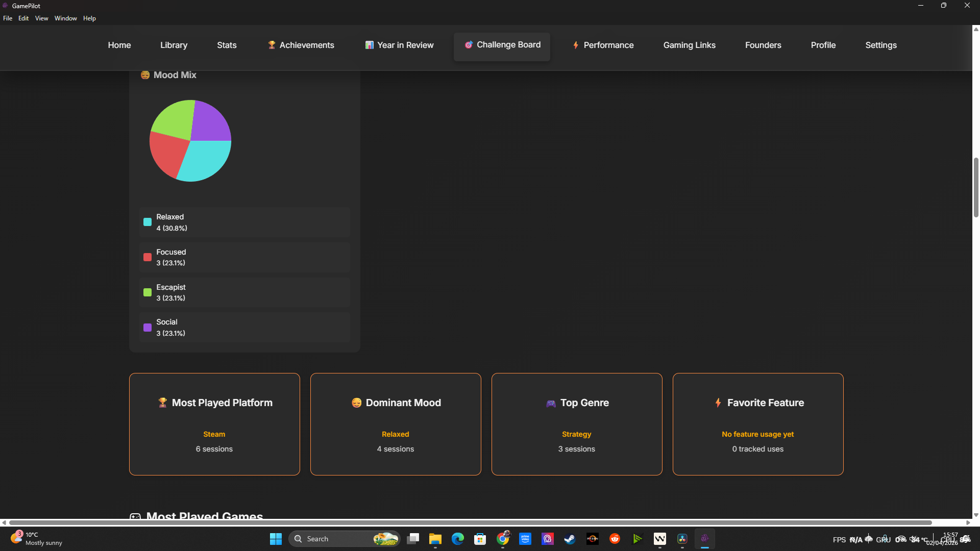The height and width of the screenshot is (551, 980).
Task: Click the Dominant Mood emoji icon
Action: coord(356,403)
